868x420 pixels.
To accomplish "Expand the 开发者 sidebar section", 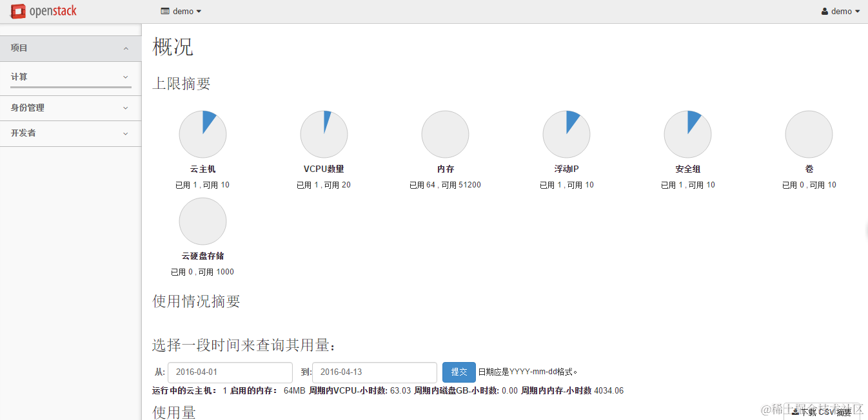I will point(70,133).
